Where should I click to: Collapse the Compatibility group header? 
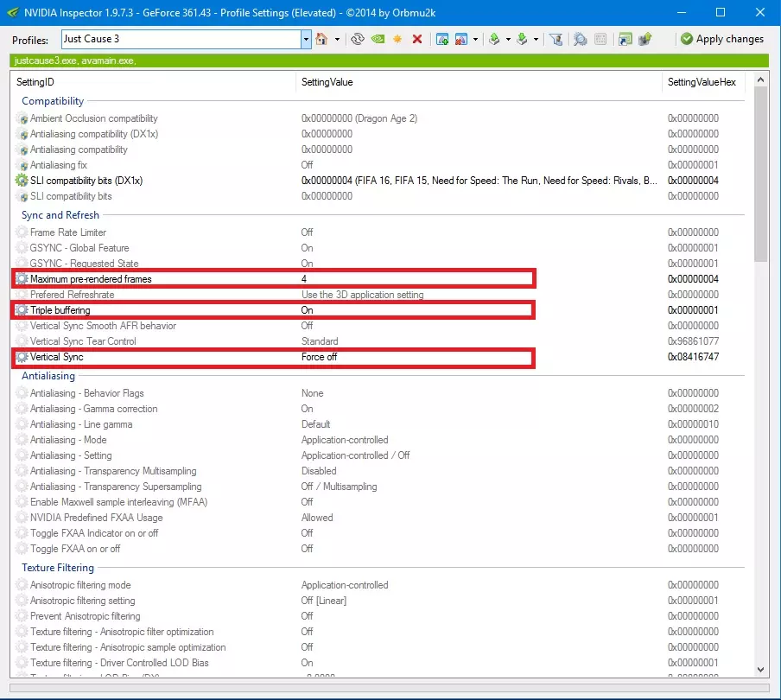(x=53, y=100)
